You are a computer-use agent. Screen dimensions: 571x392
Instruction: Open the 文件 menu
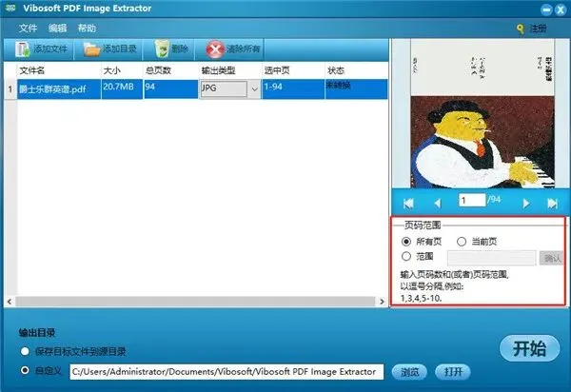pos(28,29)
